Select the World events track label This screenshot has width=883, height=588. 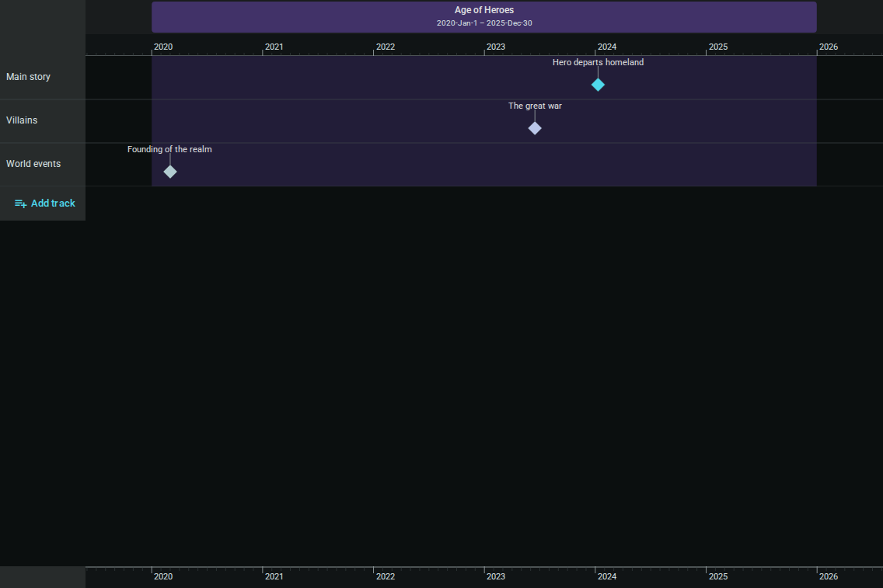click(33, 164)
